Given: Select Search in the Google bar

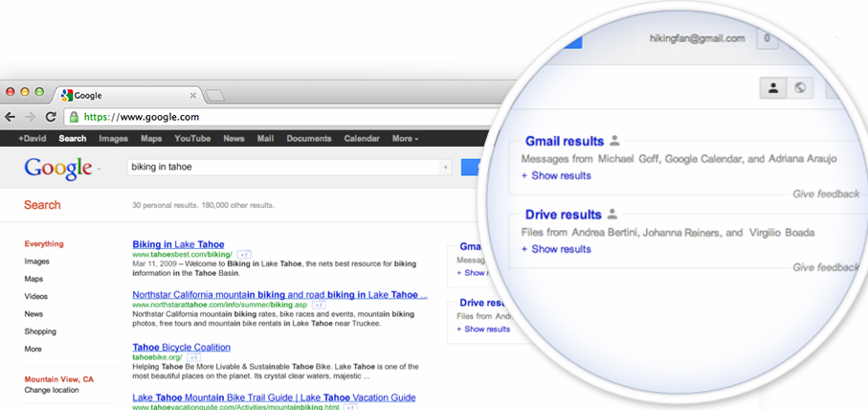Looking at the screenshot, I should [73, 139].
